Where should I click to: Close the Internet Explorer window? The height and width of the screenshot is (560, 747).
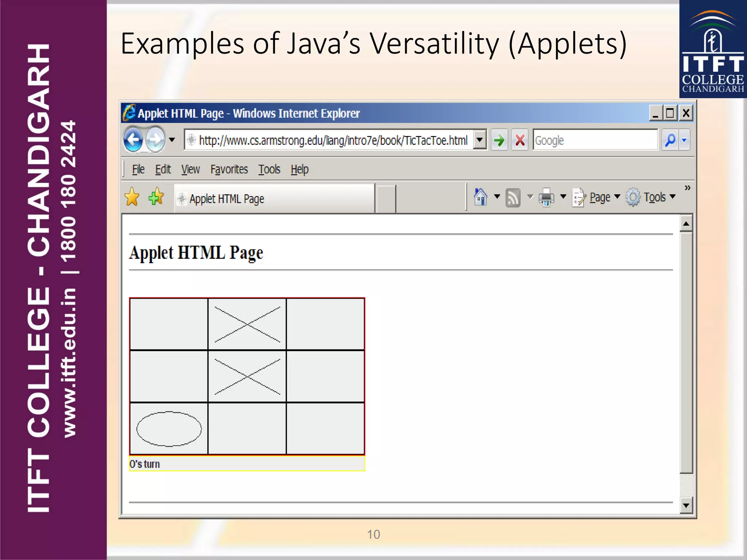tap(686, 113)
